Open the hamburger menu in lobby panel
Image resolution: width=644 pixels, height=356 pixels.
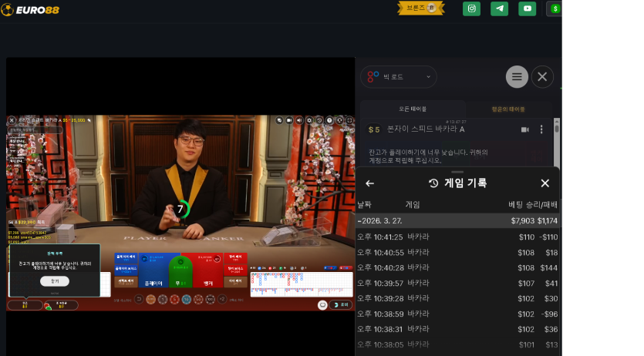tap(517, 77)
